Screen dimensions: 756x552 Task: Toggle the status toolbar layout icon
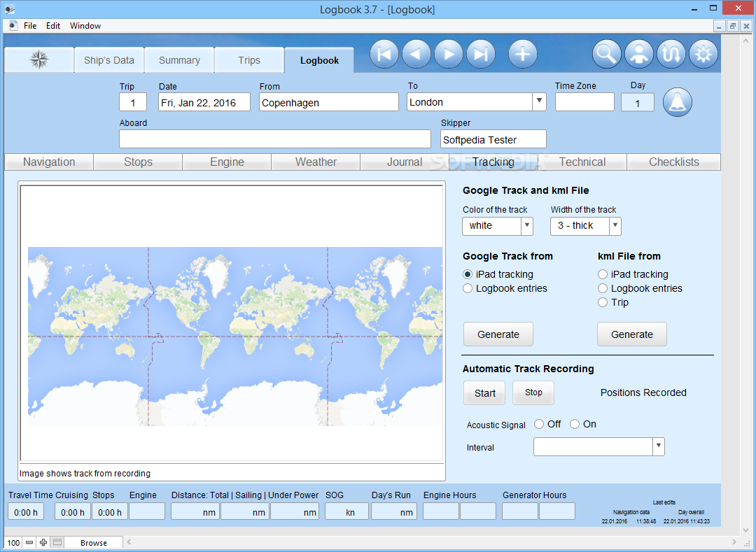57,542
